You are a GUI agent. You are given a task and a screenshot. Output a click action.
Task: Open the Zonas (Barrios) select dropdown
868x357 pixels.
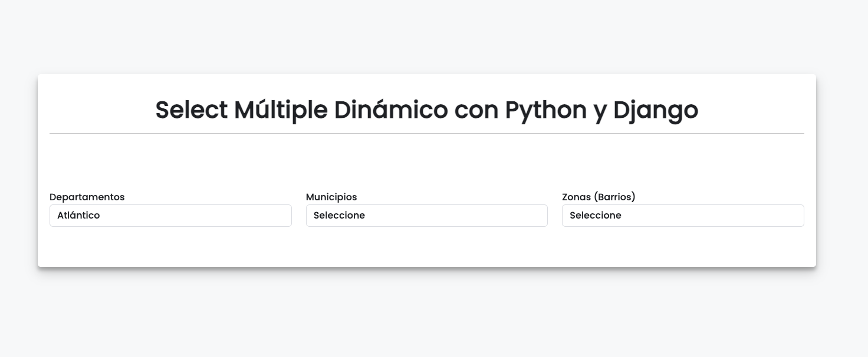(683, 216)
